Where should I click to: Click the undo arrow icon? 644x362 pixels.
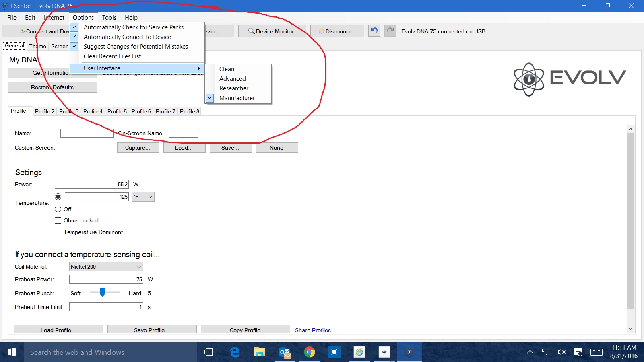point(374,31)
